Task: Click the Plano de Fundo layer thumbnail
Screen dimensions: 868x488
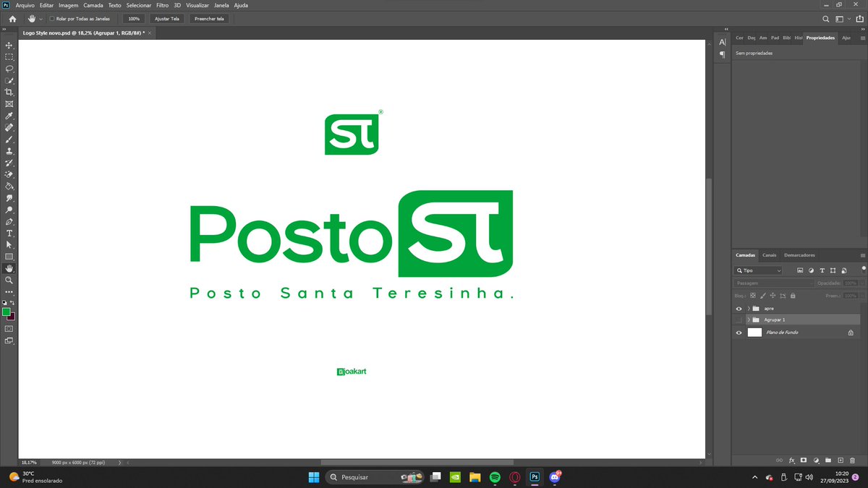Action: click(754, 333)
